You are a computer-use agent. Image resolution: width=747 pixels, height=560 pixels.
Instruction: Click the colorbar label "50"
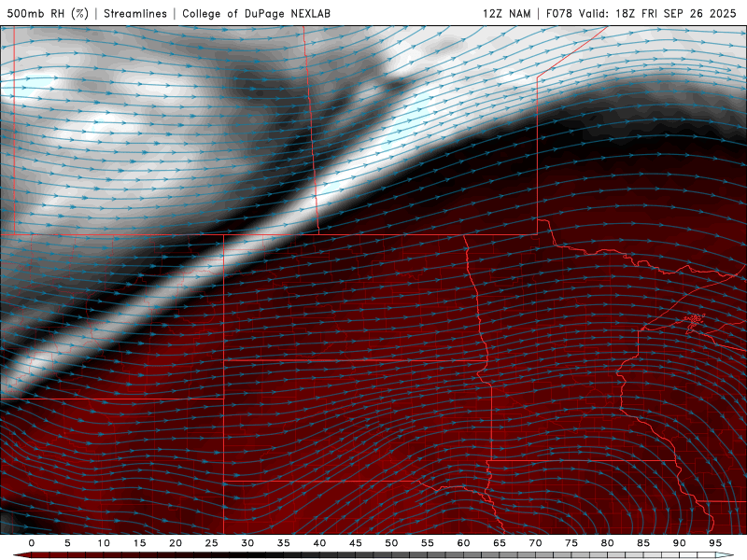coord(391,543)
